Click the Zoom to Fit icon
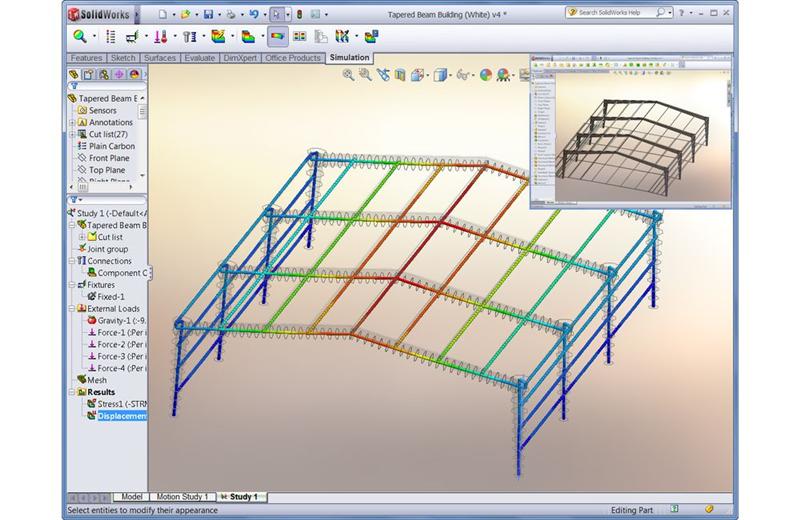Image resolution: width=800 pixels, height=520 pixels. coord(348,74)
